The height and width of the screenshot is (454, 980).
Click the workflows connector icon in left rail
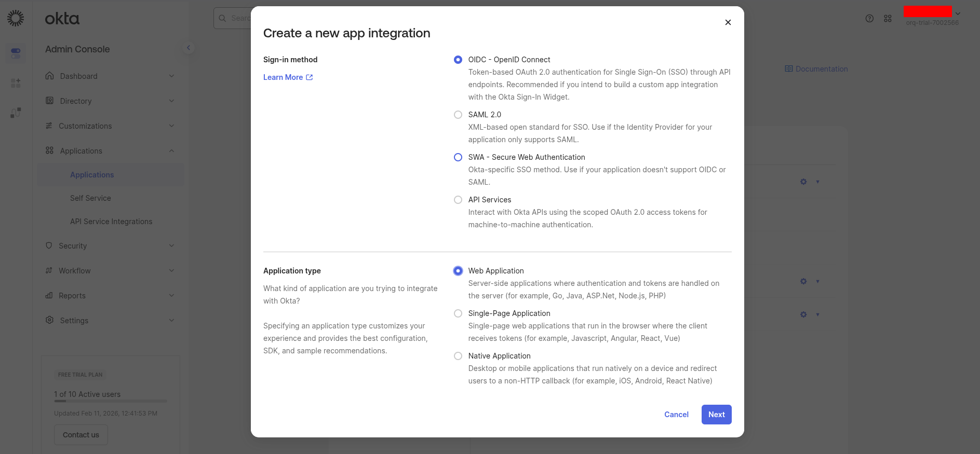click(x=16, y=113)
